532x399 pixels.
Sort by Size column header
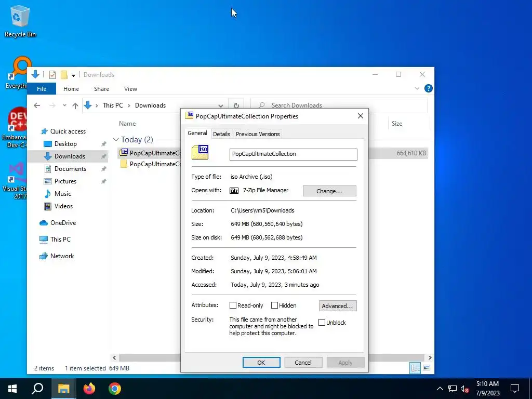(397, 124)
